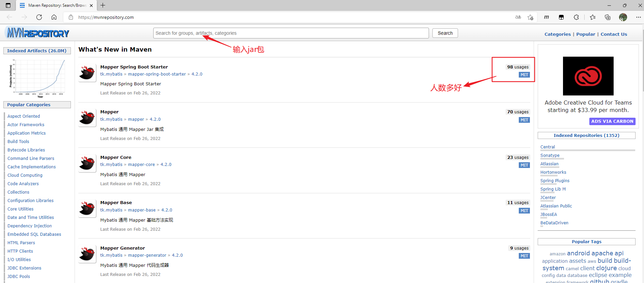Open the Mapper Generator title link
Screen dimensions: 644x283
[123, 248]
